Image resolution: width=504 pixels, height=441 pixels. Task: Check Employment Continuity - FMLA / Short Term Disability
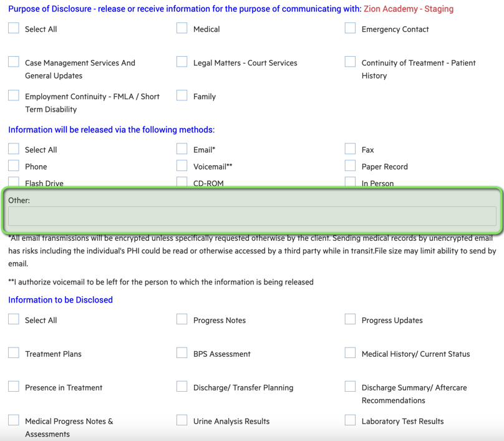(14, 95)
